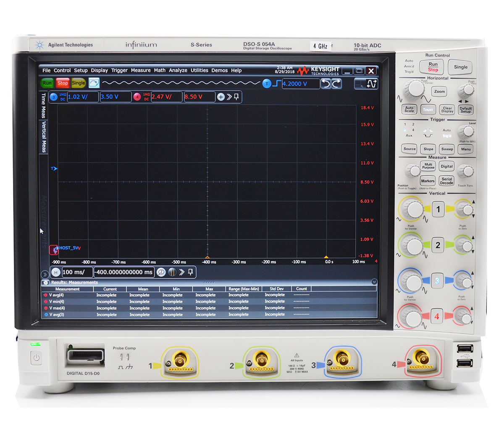Open the Vertical Meas side tab
504x430 pixels.
(44, 137)
